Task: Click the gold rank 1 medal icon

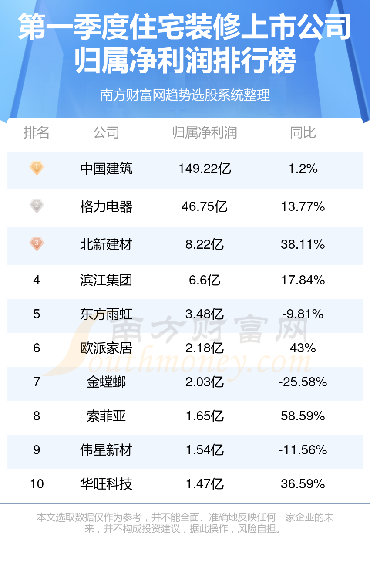Action: point(37,168)
